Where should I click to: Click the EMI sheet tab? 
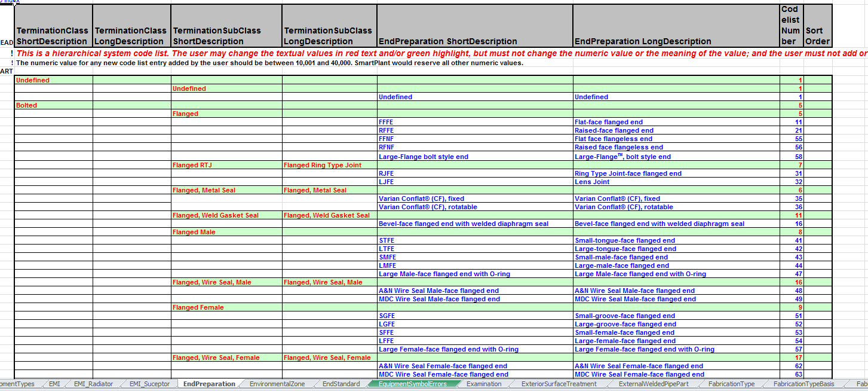tap(54, 384)
